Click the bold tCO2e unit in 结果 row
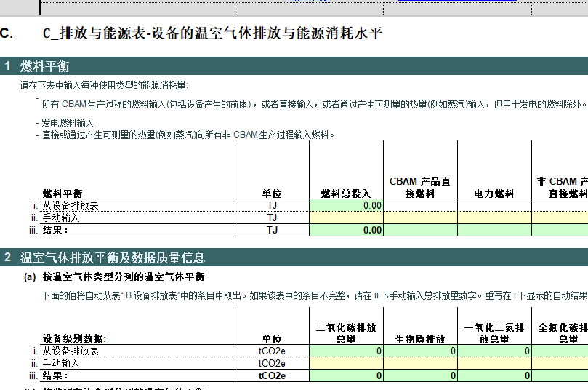Screen dimensions: 588x390 pos(272,375)
